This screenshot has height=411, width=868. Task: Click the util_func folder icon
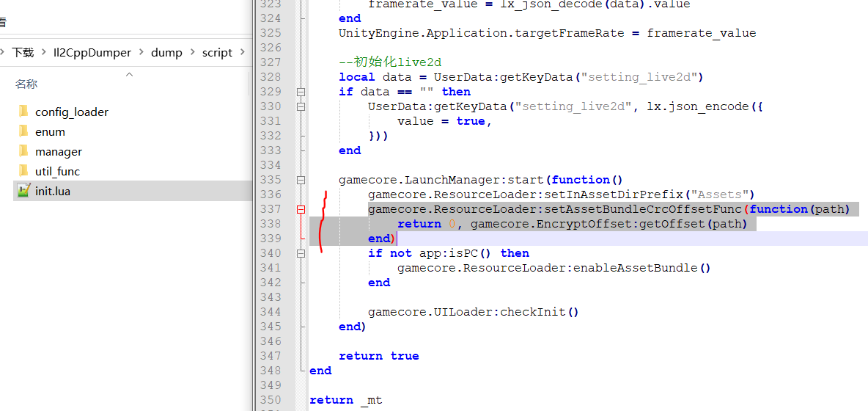coord(23,171)
